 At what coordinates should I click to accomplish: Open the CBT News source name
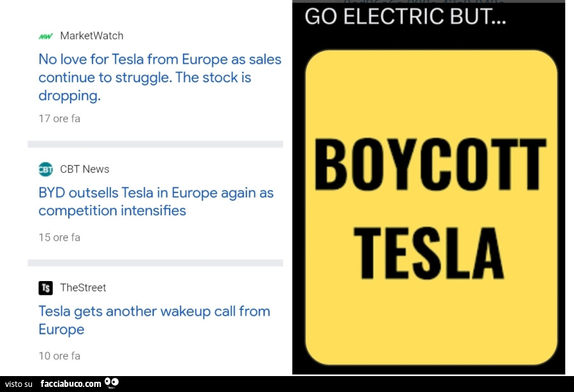85,169
